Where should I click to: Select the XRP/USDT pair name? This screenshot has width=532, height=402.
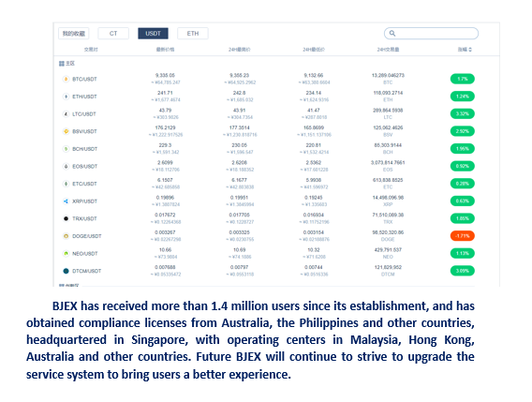point(85,201)
